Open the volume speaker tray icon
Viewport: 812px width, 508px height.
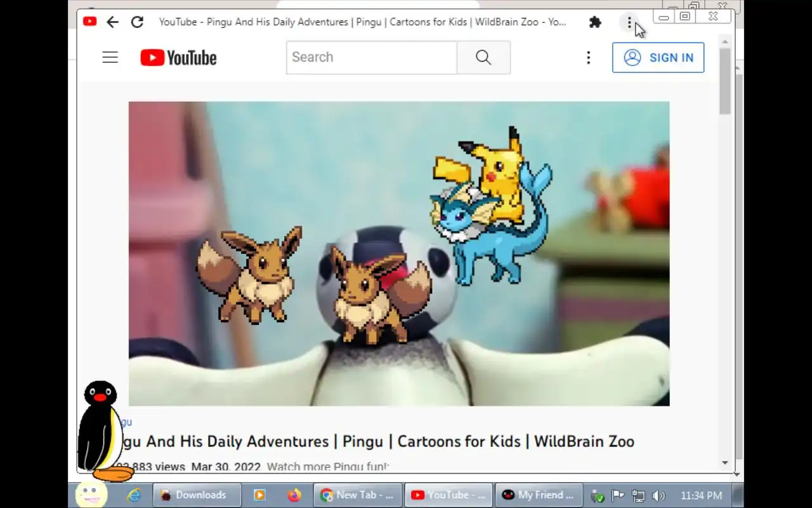(658, 495)
